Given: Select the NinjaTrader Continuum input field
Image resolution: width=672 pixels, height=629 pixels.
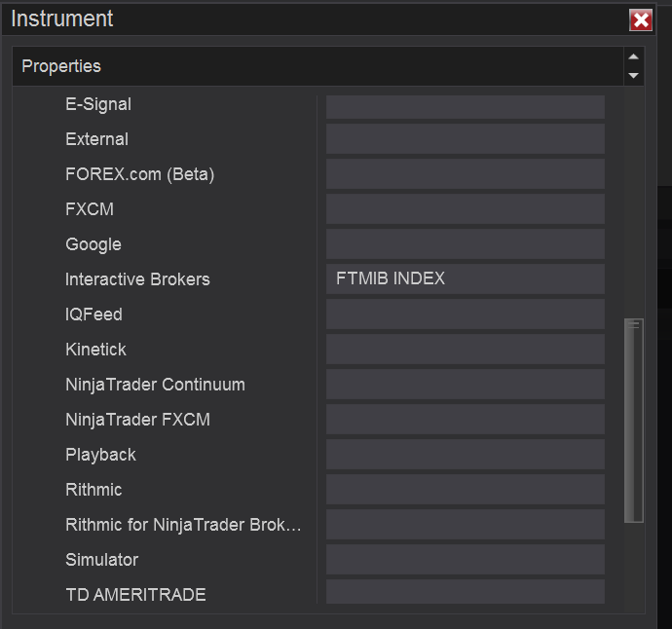Looking at the screenshot, I should 465,385.
